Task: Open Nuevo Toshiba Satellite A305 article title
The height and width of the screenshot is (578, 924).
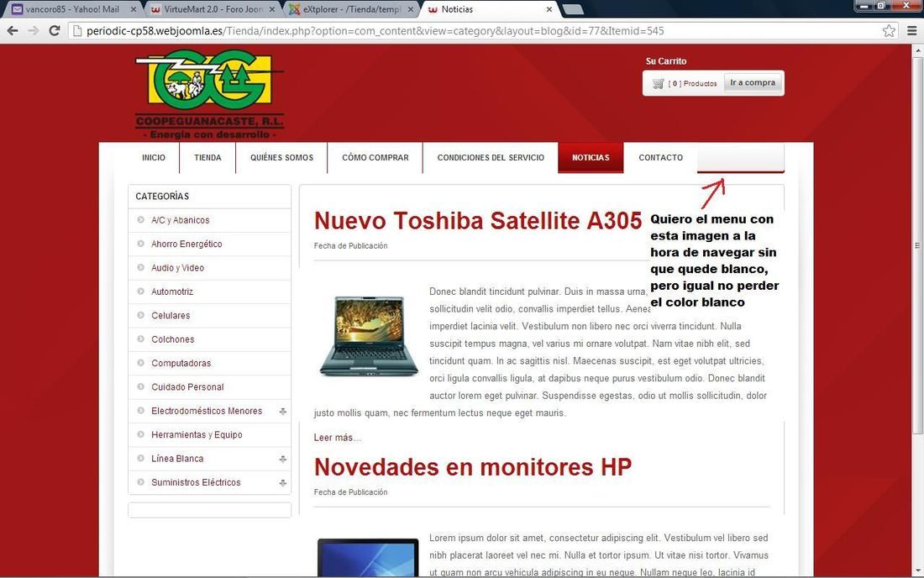Action: coord(478,220)
